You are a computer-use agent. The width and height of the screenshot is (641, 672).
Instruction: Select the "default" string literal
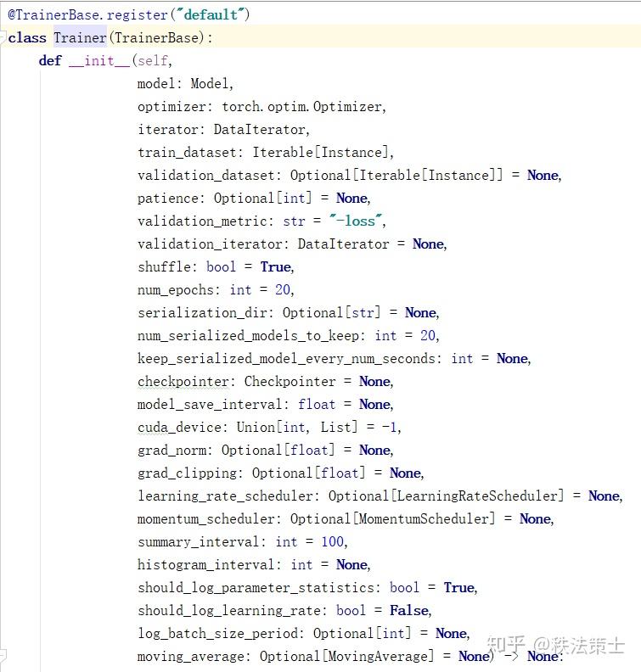pyautogui.click(x=211, y=15)
